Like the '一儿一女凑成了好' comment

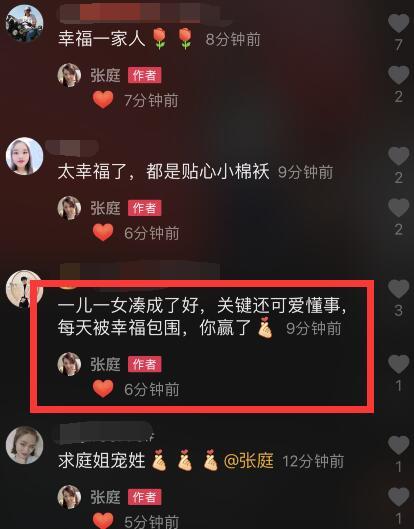(398, 289)
